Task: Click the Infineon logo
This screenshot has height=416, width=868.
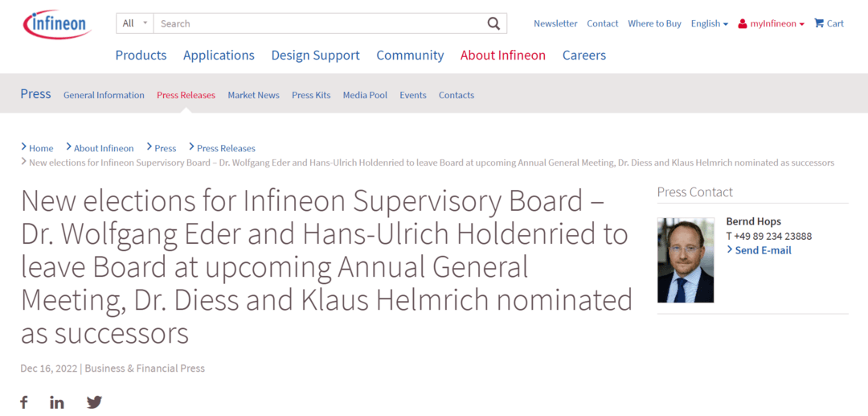Action: coord(57,24)
